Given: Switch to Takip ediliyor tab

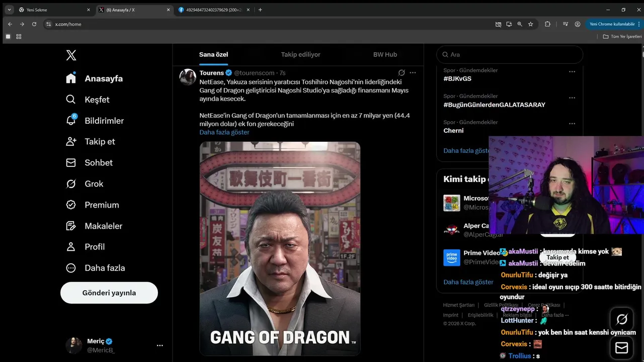Looking at the screenshot, I should (300, 54).
